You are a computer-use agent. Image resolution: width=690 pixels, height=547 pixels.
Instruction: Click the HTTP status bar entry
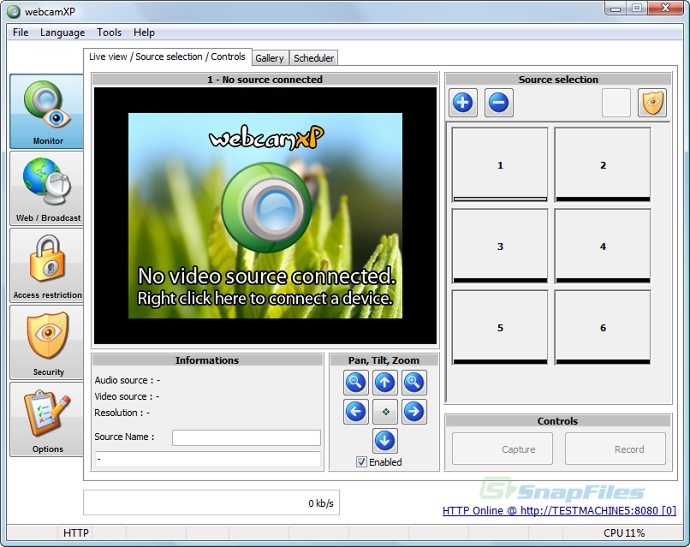pyautogui.click(x=76, y=533)
